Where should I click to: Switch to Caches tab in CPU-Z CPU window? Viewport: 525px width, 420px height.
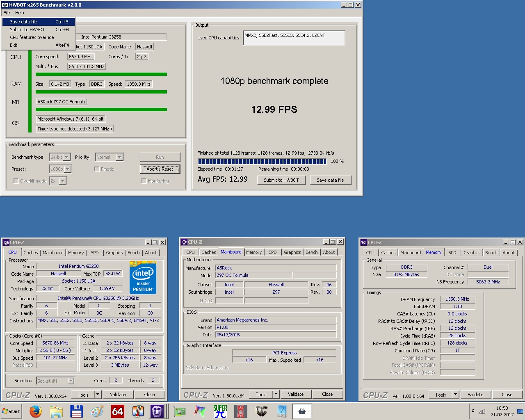point(31,253)
